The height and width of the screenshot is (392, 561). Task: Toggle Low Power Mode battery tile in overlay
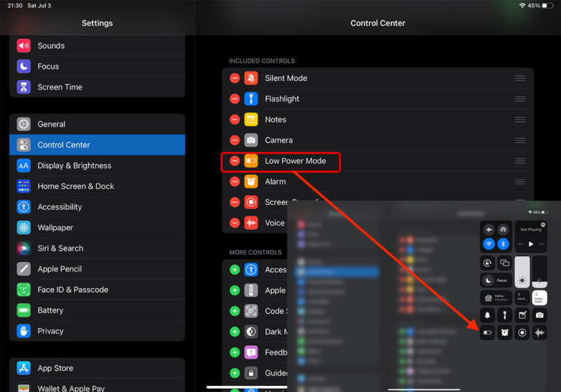tap(488, 332)
